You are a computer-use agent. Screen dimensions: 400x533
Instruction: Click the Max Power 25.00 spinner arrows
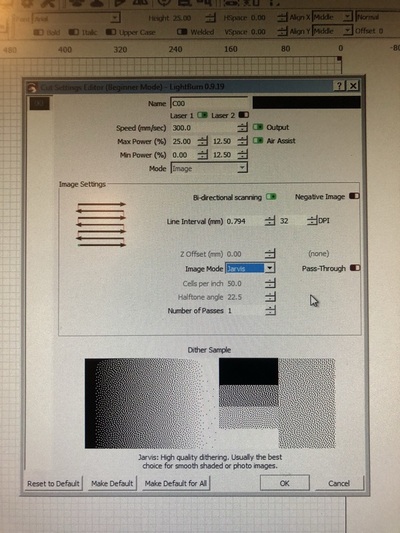202,141
